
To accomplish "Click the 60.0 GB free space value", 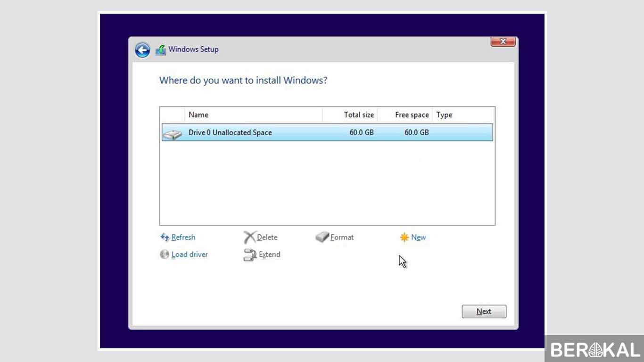I will click(x=417, y=132).
